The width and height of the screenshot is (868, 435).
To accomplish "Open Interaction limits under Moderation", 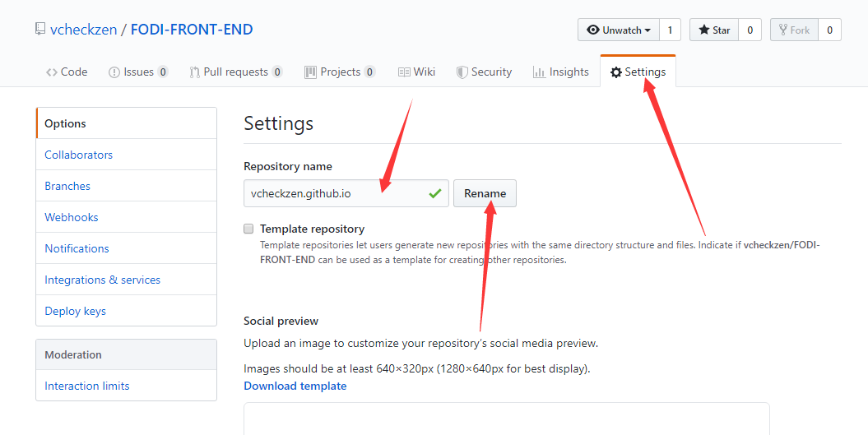I will (x=87, y=386).
